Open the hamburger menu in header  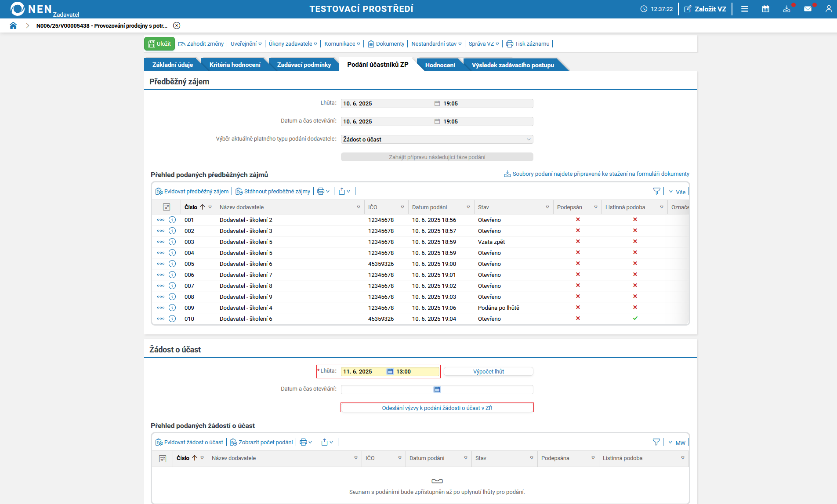click(x=744, y=9)
